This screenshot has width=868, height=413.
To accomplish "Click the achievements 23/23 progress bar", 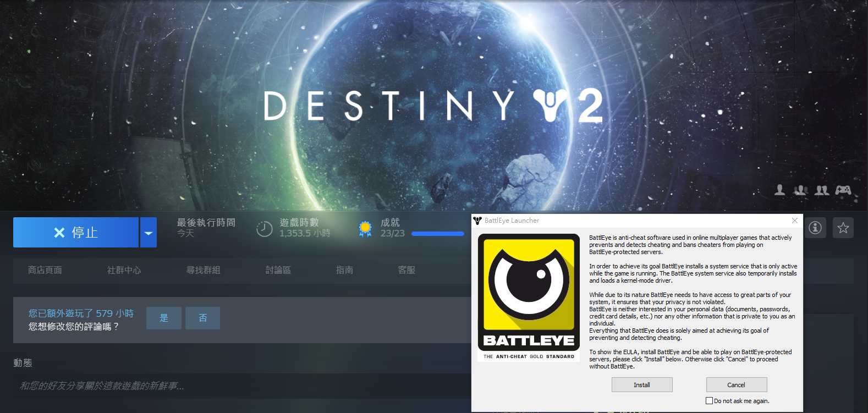I will pos(438,234).
